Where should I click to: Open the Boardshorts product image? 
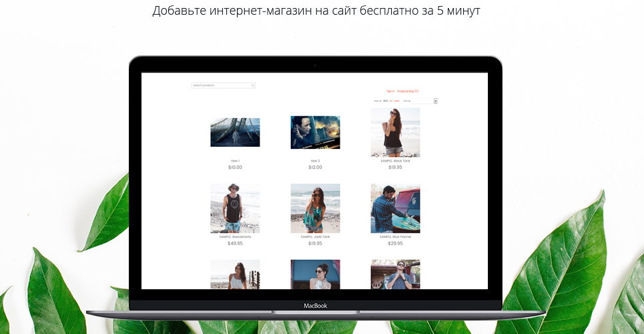tap(235, 208)
